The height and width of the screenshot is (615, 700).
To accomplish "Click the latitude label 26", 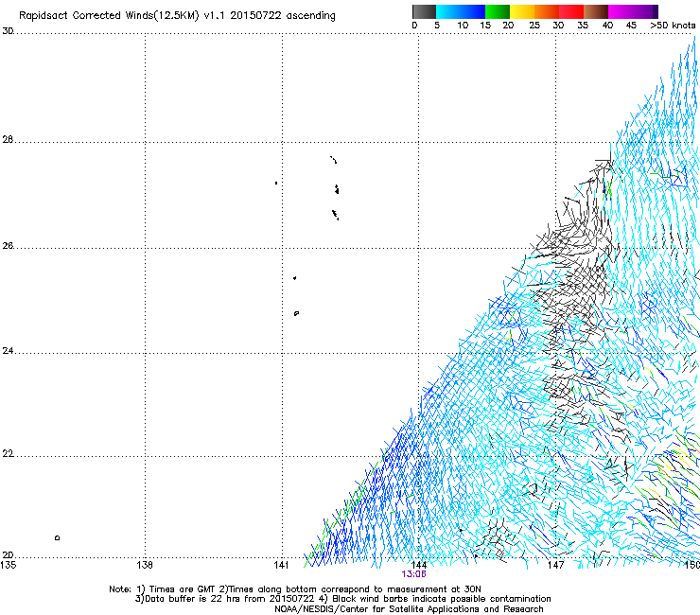I will 8,245.
